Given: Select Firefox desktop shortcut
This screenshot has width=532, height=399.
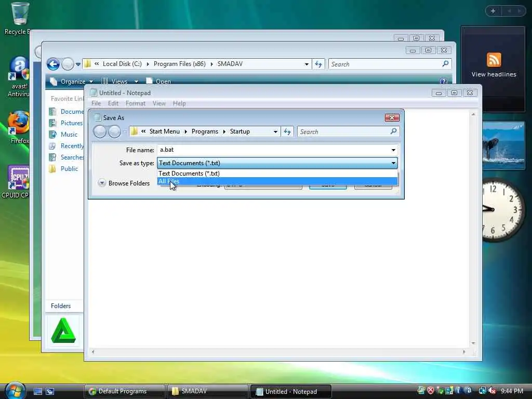Looking at the screenshot, I should 19,127.
